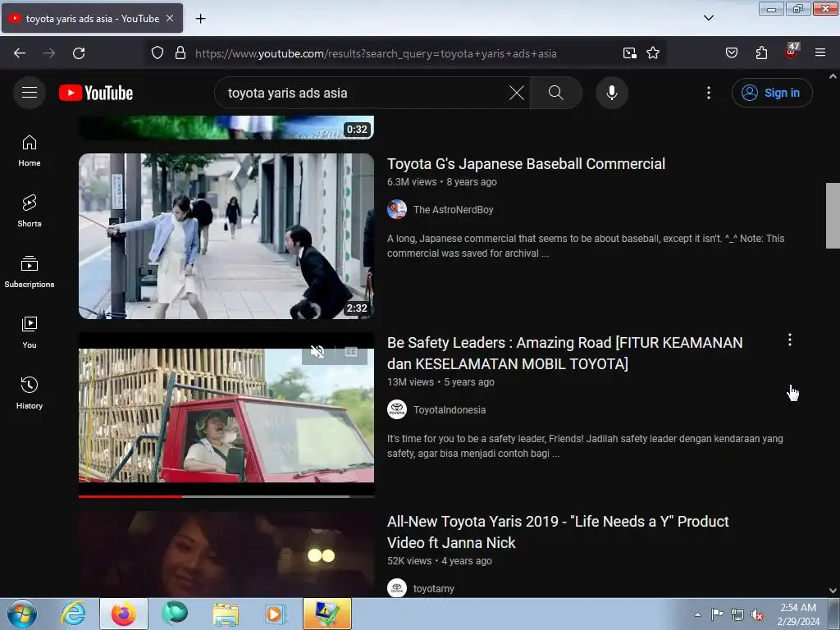Open the Action Center flag icon

pos(717,614)
